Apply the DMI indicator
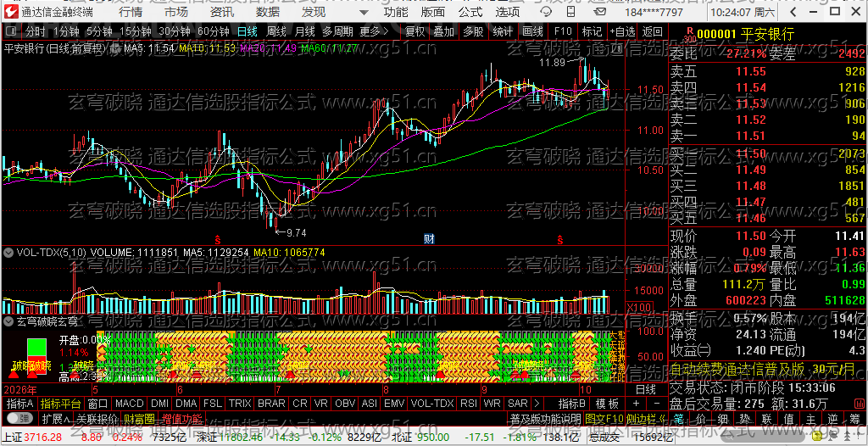 click(x=160, y=404)
